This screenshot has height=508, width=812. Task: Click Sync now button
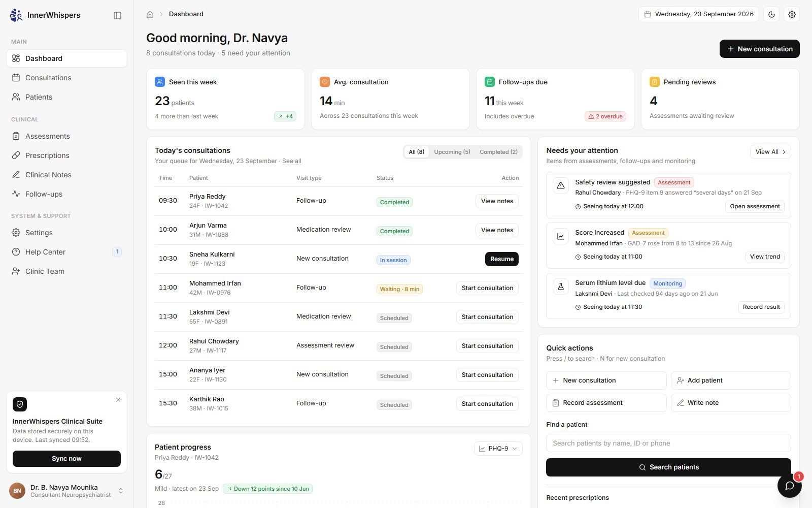click(66, 459)
